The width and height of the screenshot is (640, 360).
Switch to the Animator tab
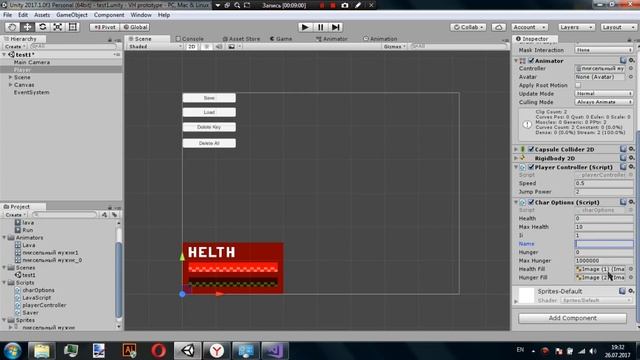coord(331,39)
